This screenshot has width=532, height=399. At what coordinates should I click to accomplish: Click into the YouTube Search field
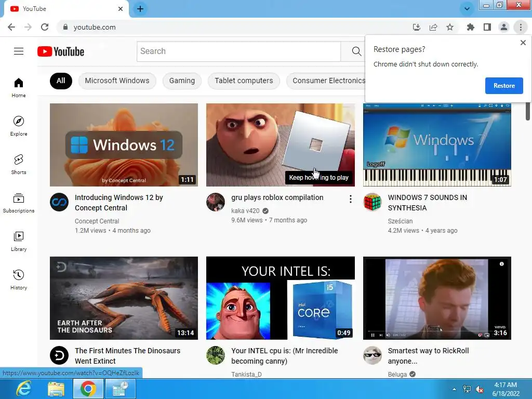click(238, 51)
